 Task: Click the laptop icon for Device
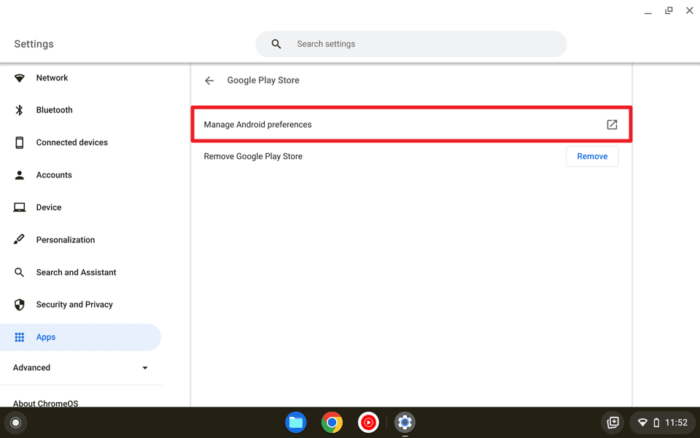19,207
